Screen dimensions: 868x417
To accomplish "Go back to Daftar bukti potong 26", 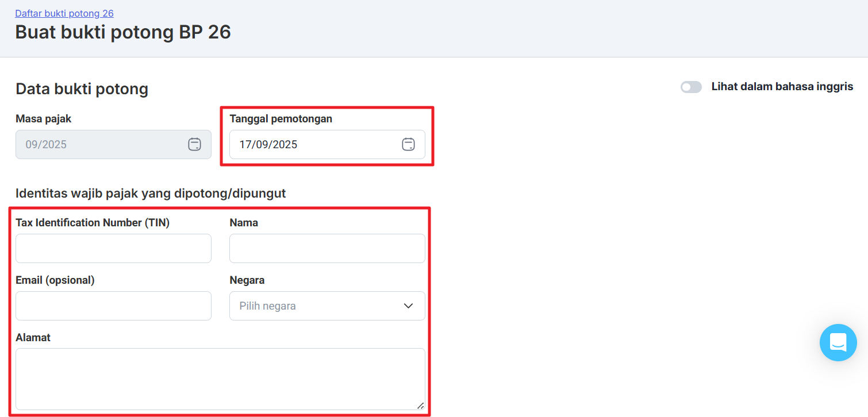I will click(64, 13).
